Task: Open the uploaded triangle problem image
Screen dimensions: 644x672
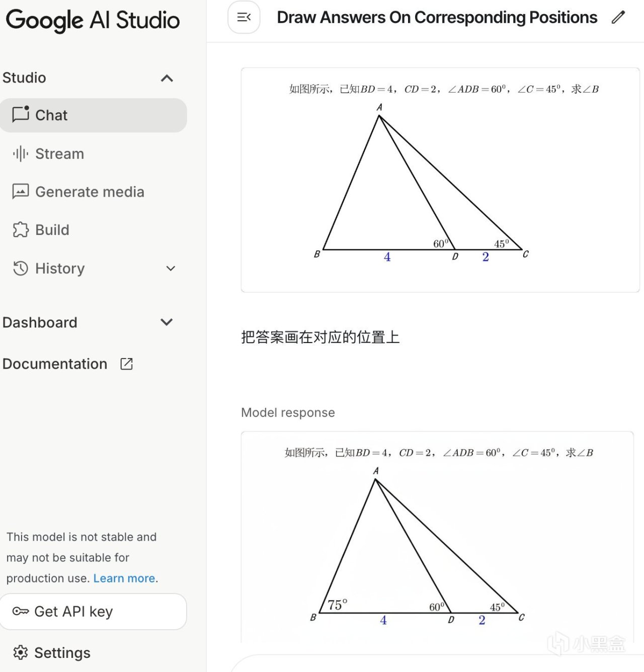Action: pyautogui.click(x=440, y=180)
